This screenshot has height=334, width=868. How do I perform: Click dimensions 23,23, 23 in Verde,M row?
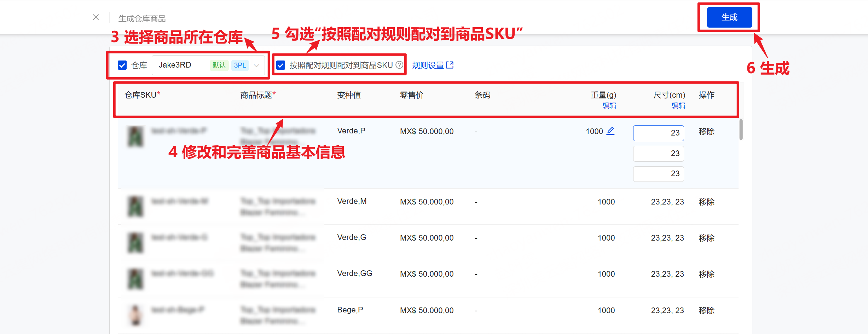(x=667, y=202)
